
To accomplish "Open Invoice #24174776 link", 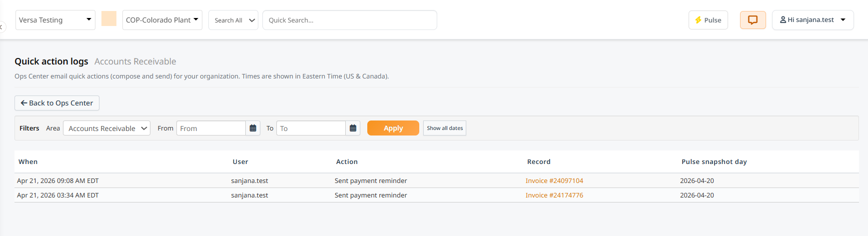I will (x=554, y=195).
